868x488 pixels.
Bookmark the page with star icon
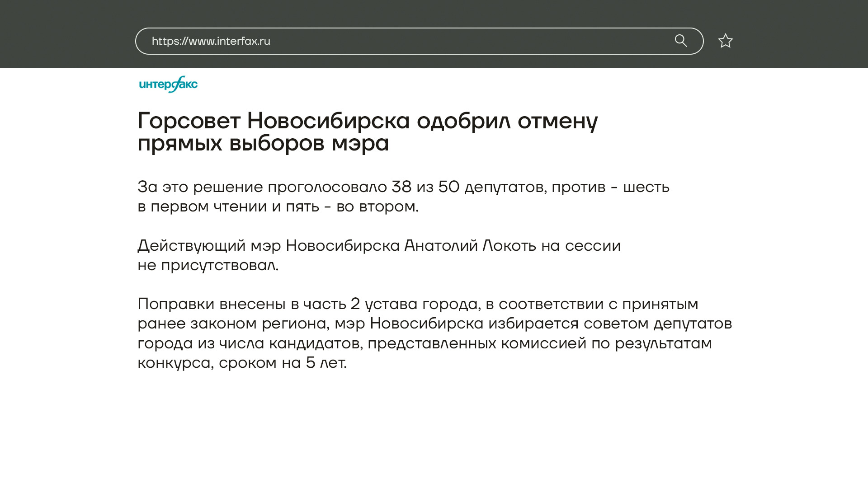click(725, 41)
